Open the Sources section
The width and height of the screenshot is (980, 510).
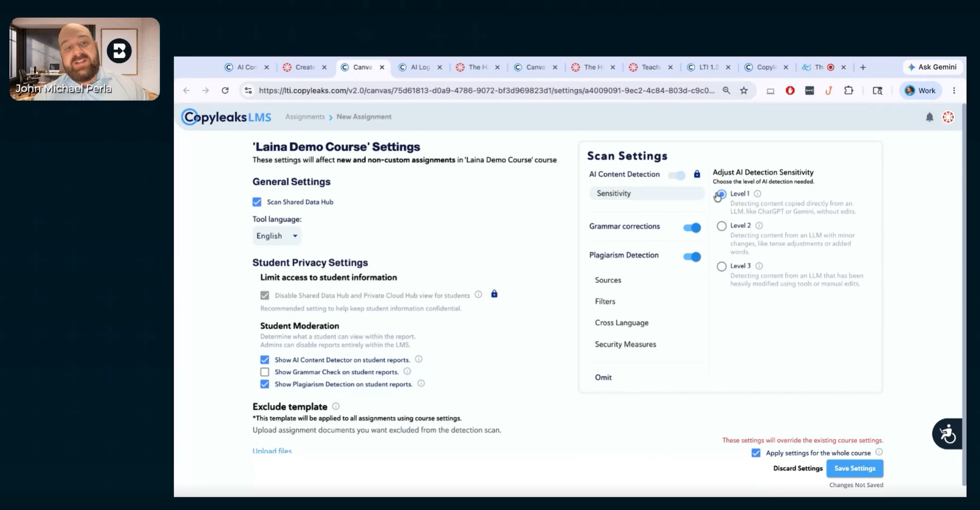[608, 280]
